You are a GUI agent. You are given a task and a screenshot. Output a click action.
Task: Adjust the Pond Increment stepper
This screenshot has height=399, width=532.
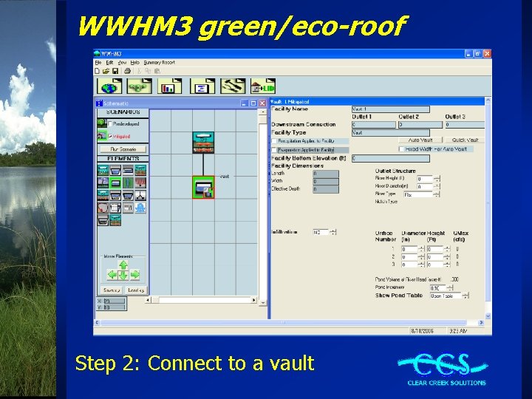click(450, 287)
